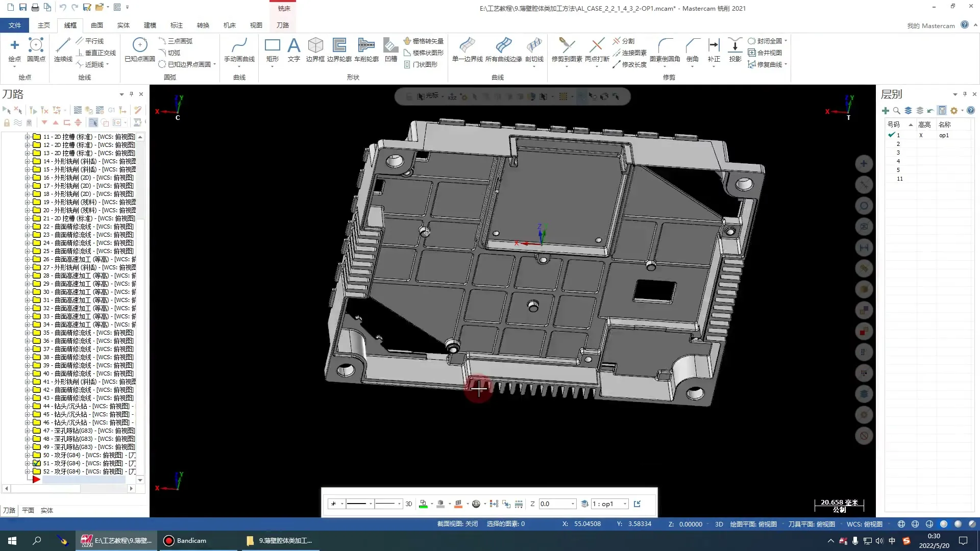Expand operation 11 2D挖槽 tree node
This screenshot has height=551, width=980.
click(28, 137)
